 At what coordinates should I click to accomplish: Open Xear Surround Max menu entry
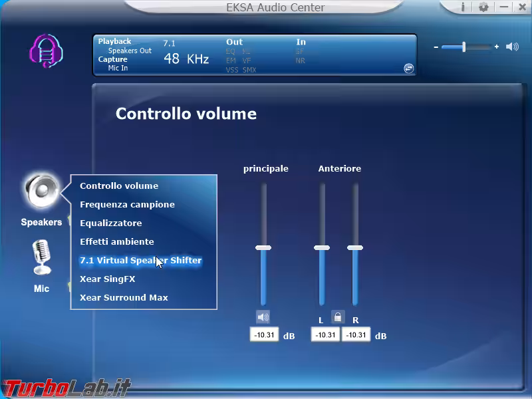point(124,297)
